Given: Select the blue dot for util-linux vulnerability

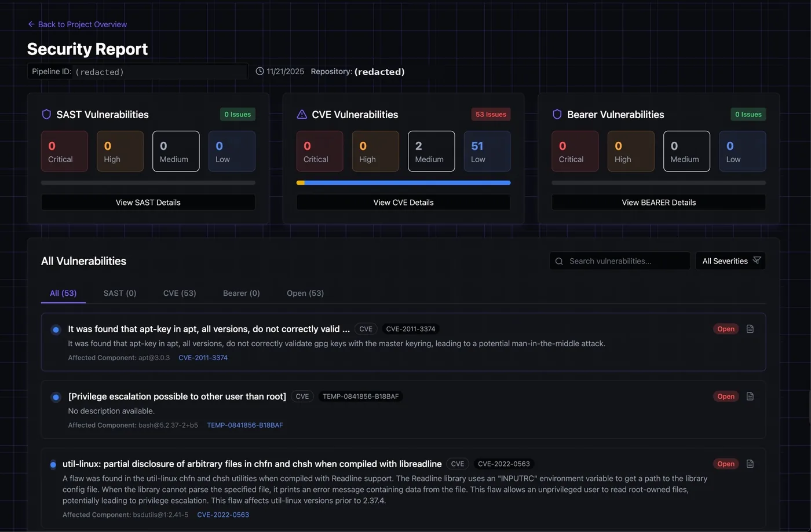Looking at the screenshot, I should [x=53, y=464].
